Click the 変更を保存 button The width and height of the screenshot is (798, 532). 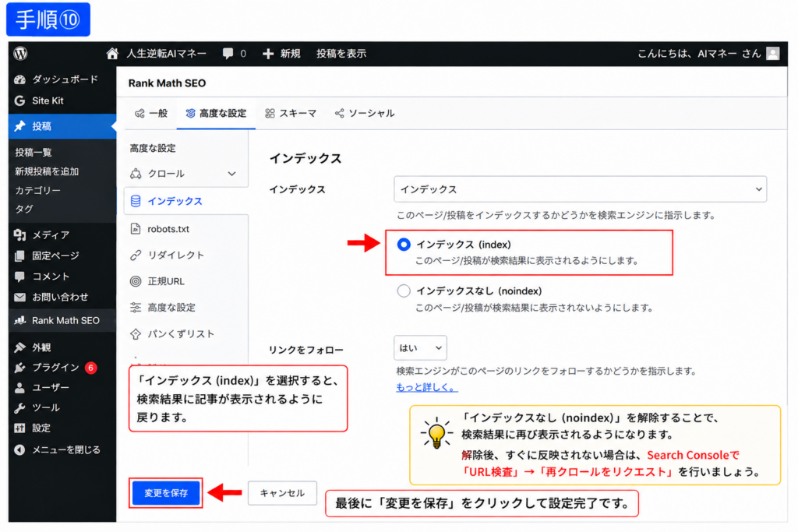click(166, 493)
